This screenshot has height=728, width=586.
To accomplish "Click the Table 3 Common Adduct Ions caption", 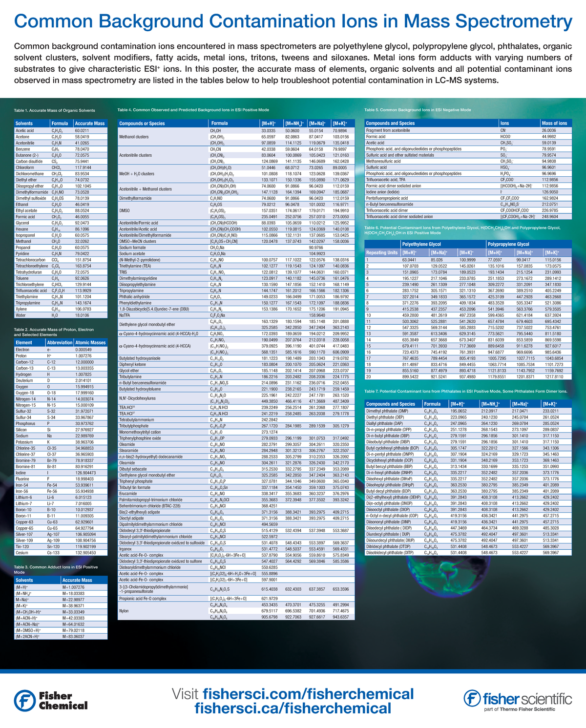I will (56, 569).
